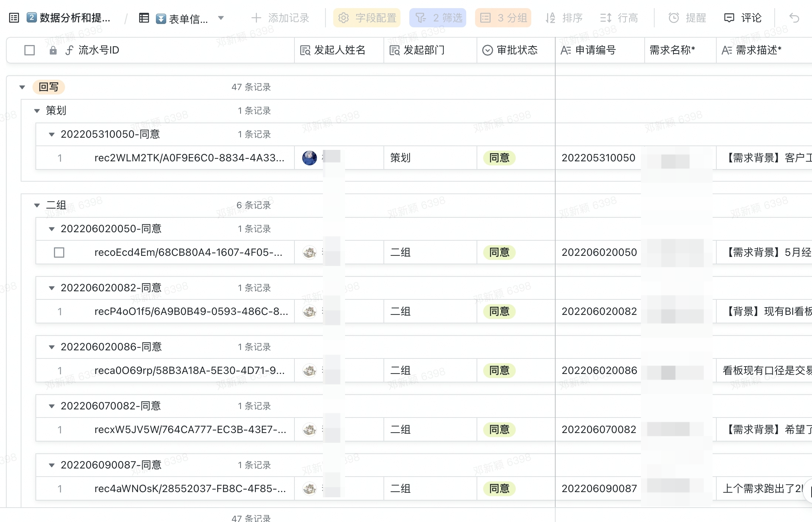
Task: Open the view switcher dropdown arrow
Action: coord(221,18)
